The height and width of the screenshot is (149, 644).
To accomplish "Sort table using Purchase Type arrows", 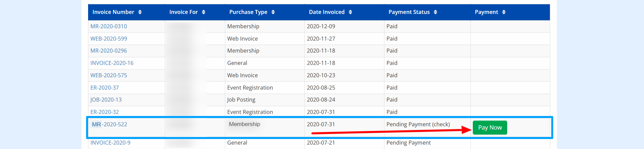I will tap(273, 12).
